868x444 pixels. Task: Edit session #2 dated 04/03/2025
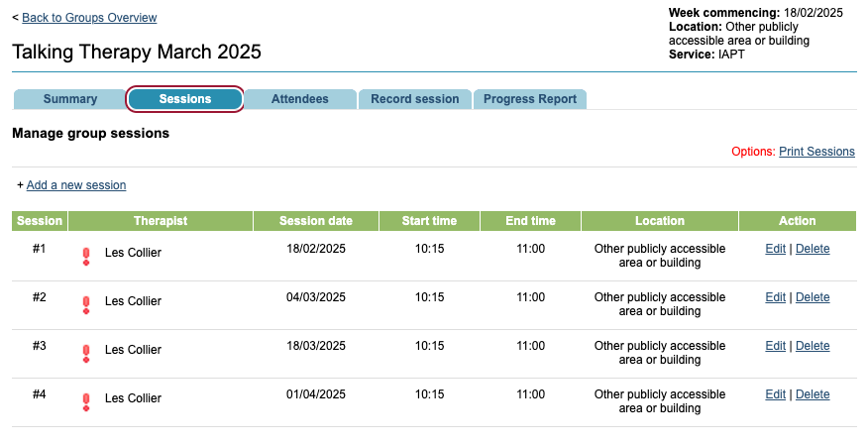pos(775,297)
